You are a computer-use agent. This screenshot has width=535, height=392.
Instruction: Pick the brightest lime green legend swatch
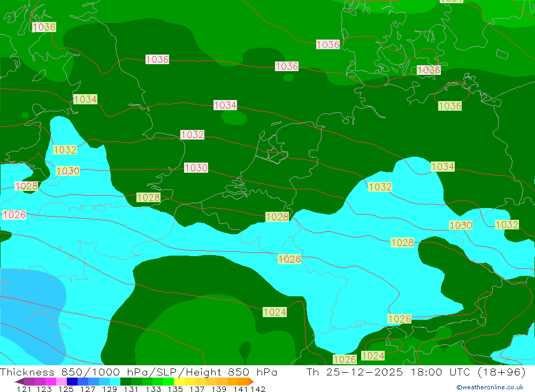pos(169,381)
